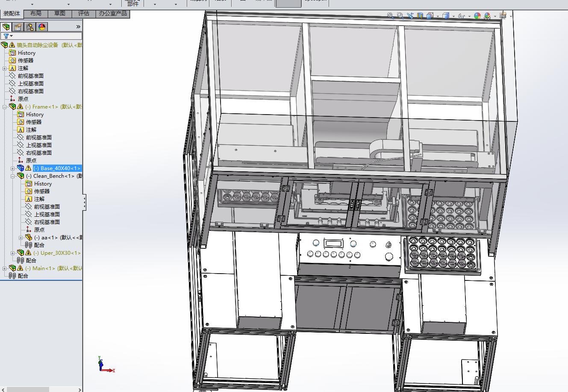
Task: Open the Display Style dropdown arrow
Action: [453, 16]
